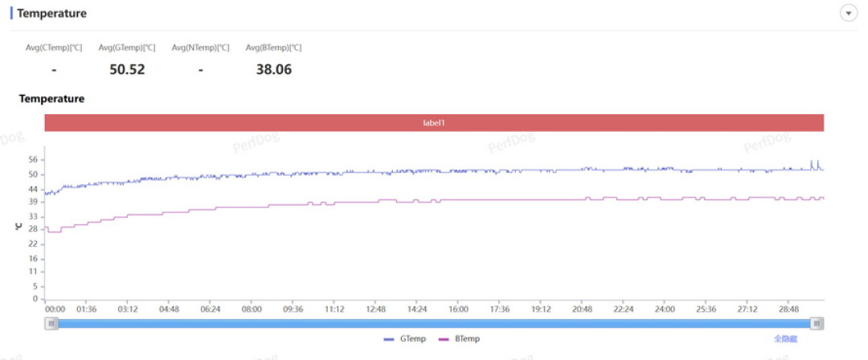Click the 28:48 tick on time axis

pyautogui.click(x=789, y=309)
